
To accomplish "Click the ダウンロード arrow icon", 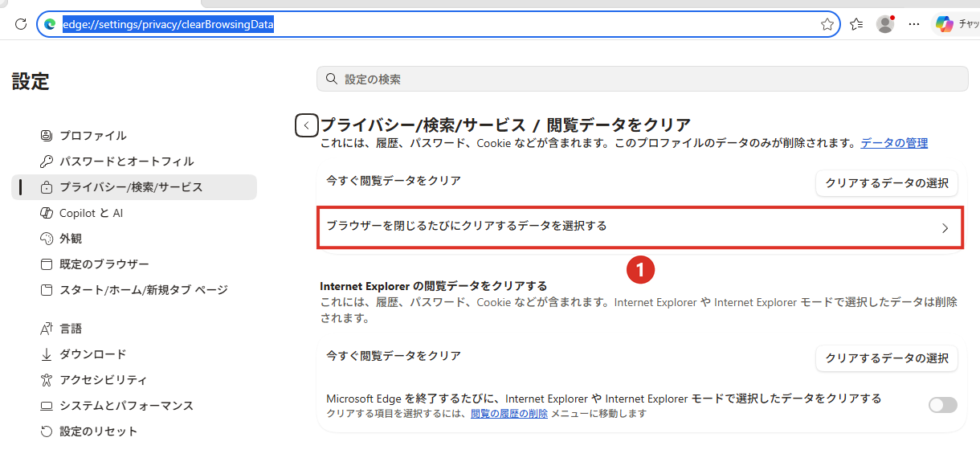I will [46, 354].
